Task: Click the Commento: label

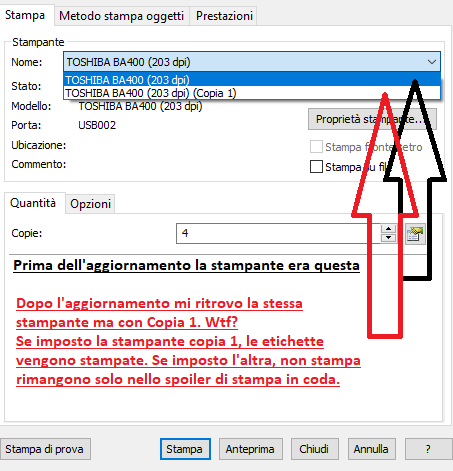Action: coord(39,164)
